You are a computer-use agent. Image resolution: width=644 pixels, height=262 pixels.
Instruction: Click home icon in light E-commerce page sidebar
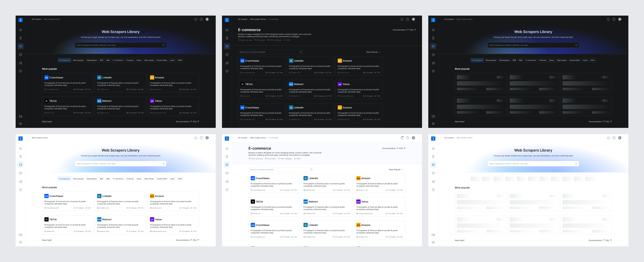(227, 148)
